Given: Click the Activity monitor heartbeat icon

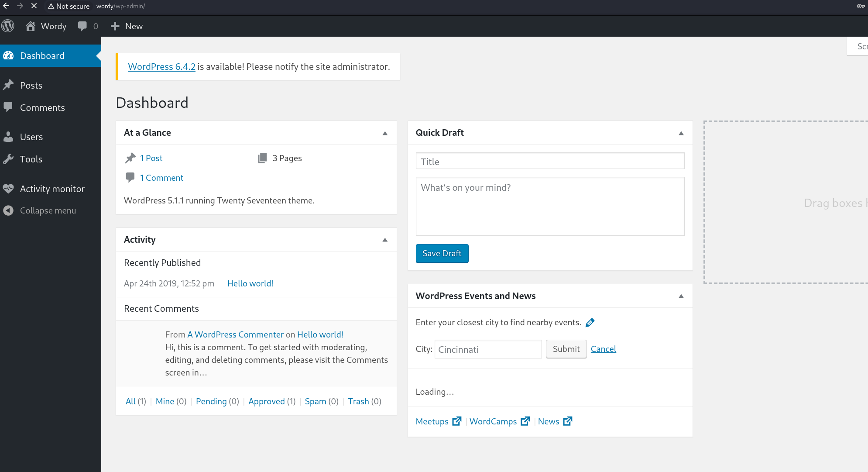Looking at the screenshot, I should click(8, 189).
